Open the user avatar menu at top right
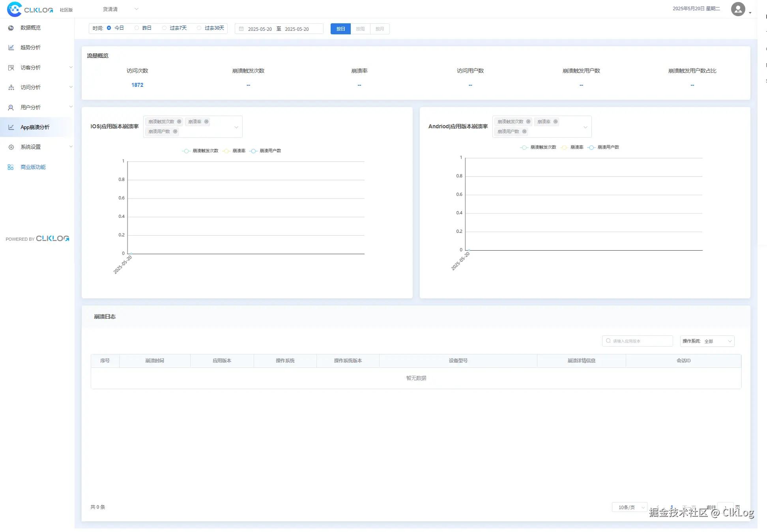This screenshot has width=767, height=532. (x=738, y=9)
